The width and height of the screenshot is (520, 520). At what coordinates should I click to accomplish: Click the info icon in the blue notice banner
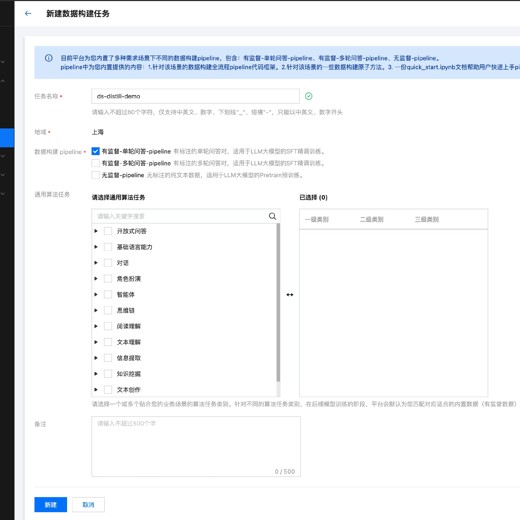pyautogui.click(x=49, y=58)
